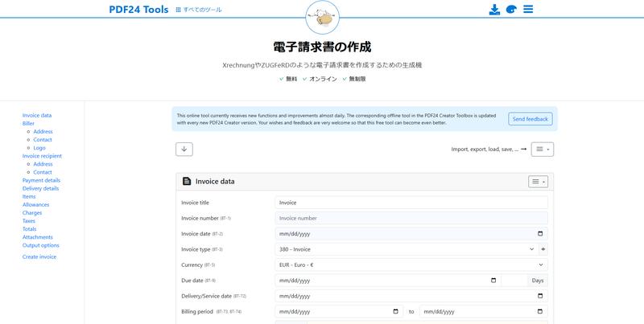
Task: Click the オンライン feature label
Action: coord(323,79)
